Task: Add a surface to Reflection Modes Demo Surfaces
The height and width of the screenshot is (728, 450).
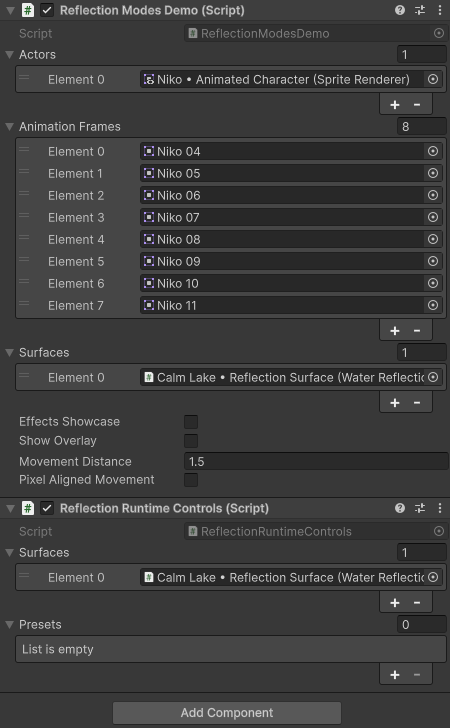Action: tap(395, 402)
